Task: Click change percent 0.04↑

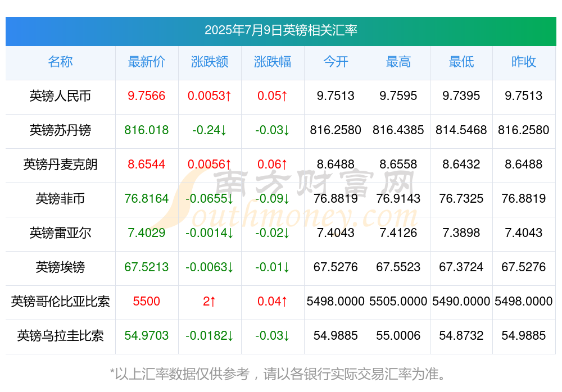Action: 273,302
